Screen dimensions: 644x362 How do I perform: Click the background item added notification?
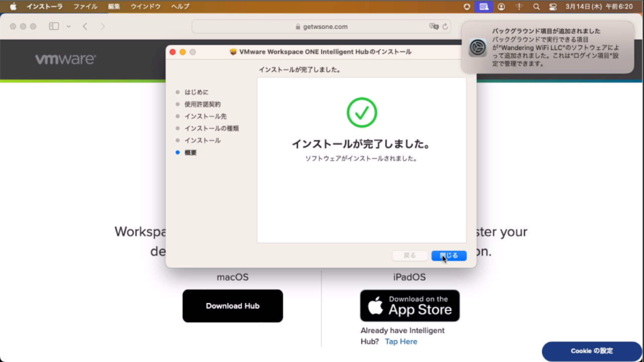[x=548, y=47]
